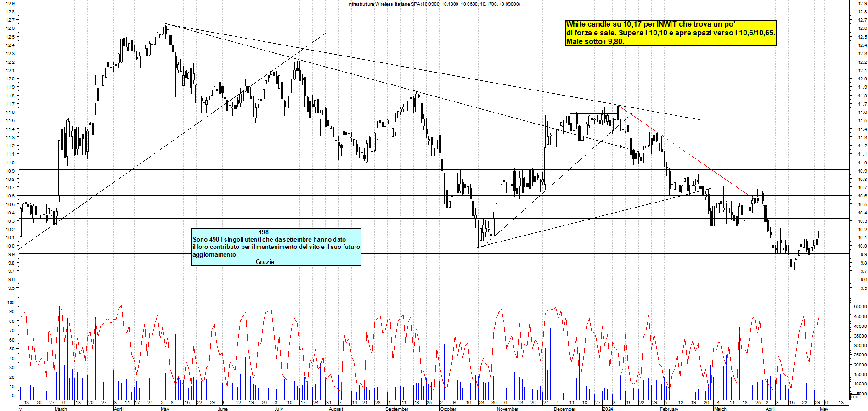Click the 70 oscillator scale label
The image size is (868, 411).
pyautogui.click(x=12, y=330)
